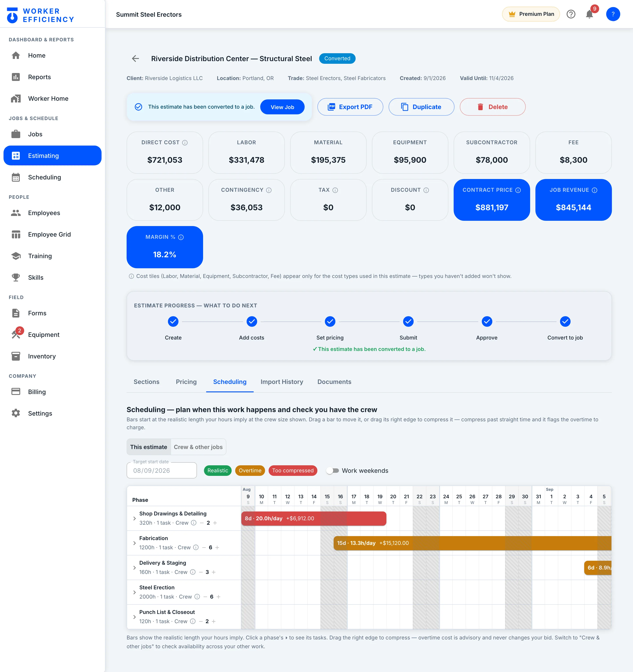This screenshot has height=672, width=633.
Task: Expand the Fabrication phase
Action: click(x=135, y=543)
